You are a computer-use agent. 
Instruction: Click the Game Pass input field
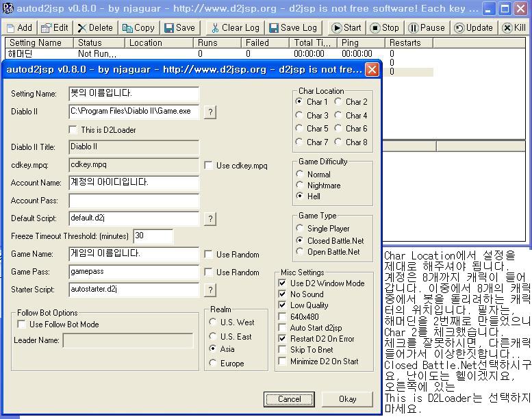tap(134, 272)
